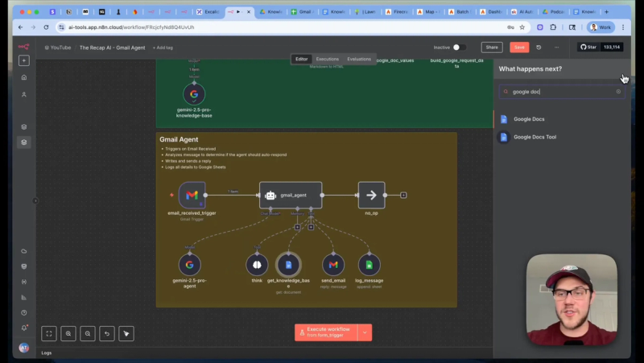
Task: Click Add tag link
Action: coord(163,47)
